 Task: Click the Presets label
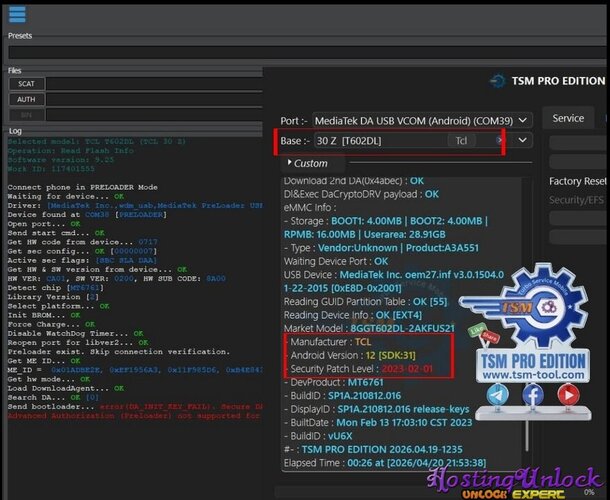[20, 36]
